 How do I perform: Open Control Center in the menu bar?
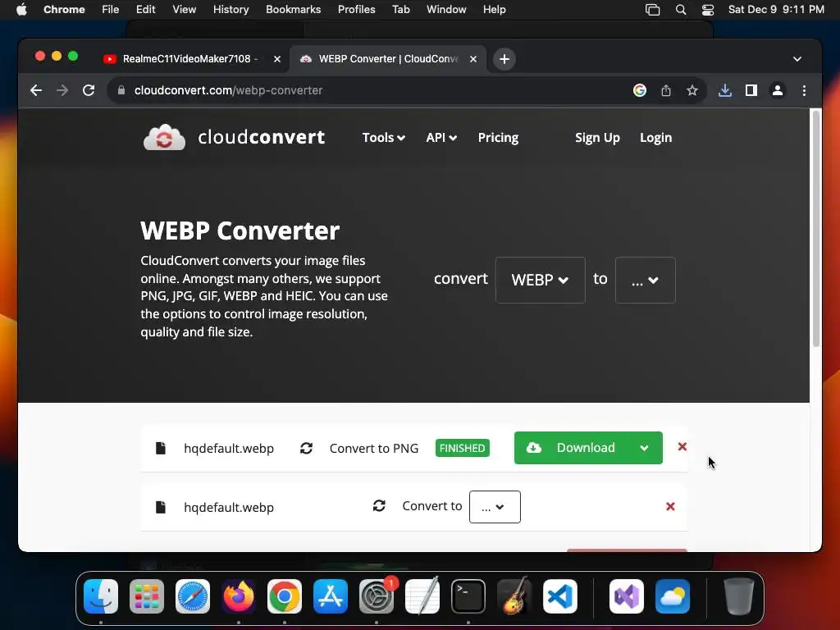pyautogui.click(x=708, y=10)
